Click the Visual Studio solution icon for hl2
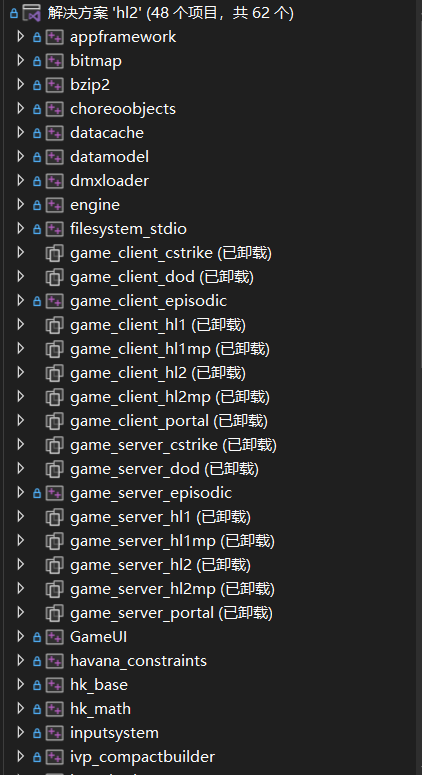422x775 pixels. [32, 13]
